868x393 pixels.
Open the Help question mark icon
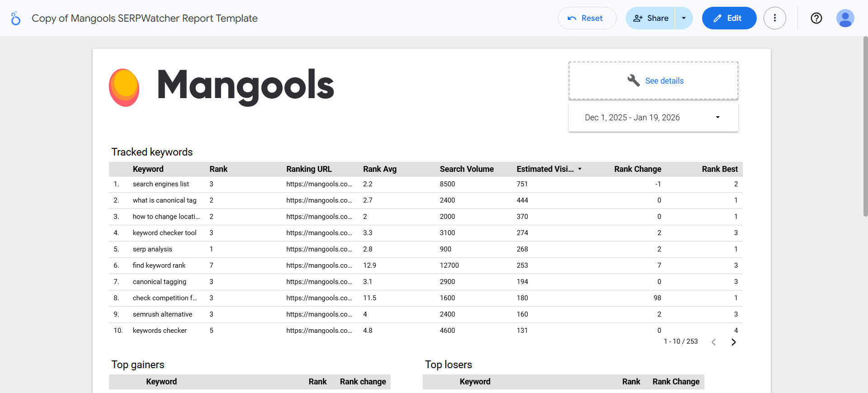pos(816,18)
